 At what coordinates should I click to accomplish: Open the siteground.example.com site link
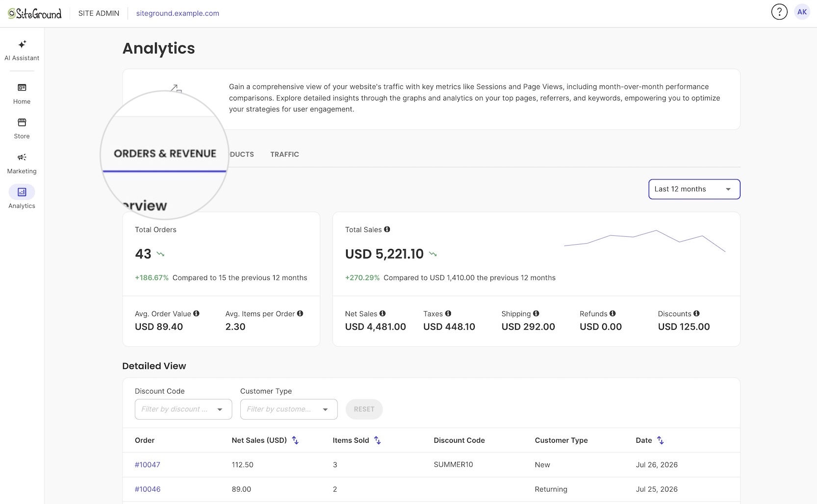point(178,13)
